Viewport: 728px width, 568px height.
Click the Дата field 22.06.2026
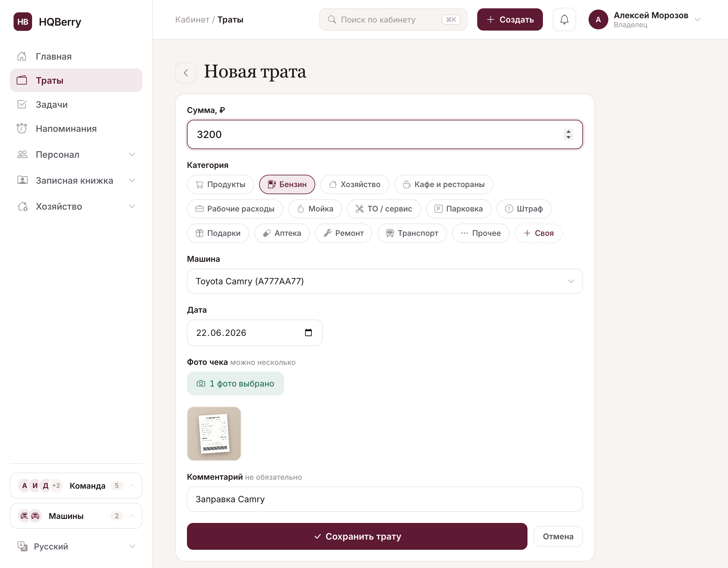[x=255, y=332]
